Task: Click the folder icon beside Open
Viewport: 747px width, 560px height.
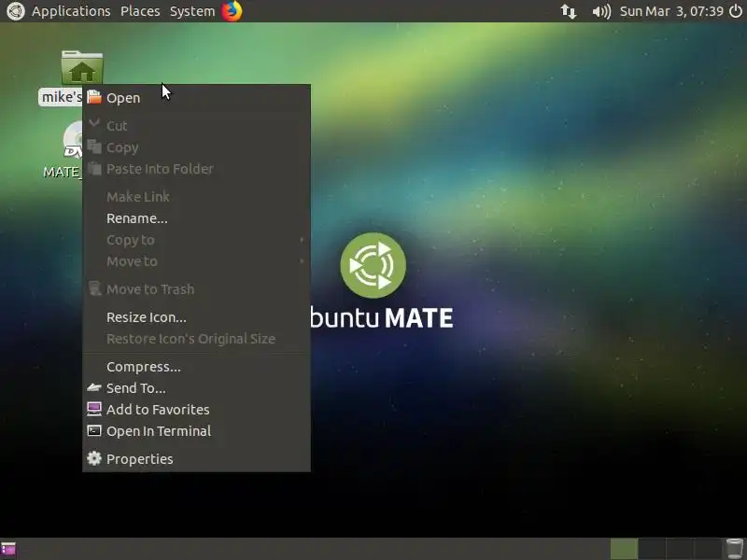Action: (x=94, y=97)
